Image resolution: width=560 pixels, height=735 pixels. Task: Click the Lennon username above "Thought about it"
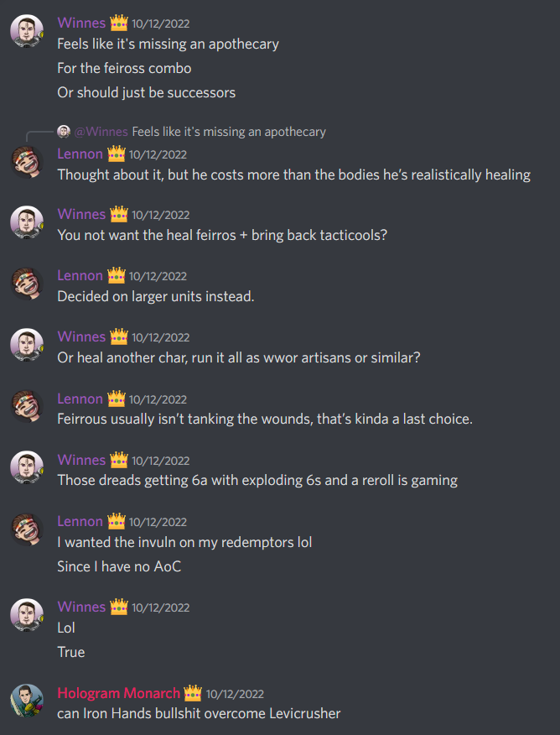tap(80, 154)
